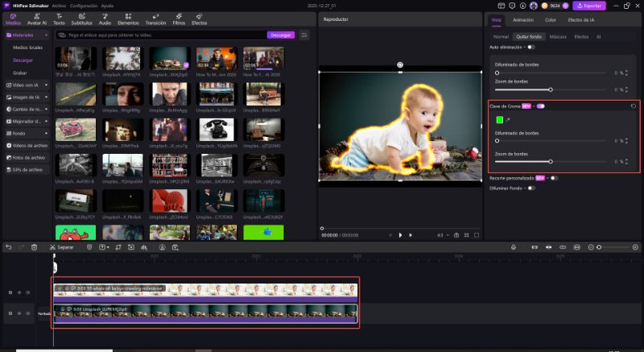
Task: Click the mirror flip icon in timeline toolbar
Action: coord(144,247)
